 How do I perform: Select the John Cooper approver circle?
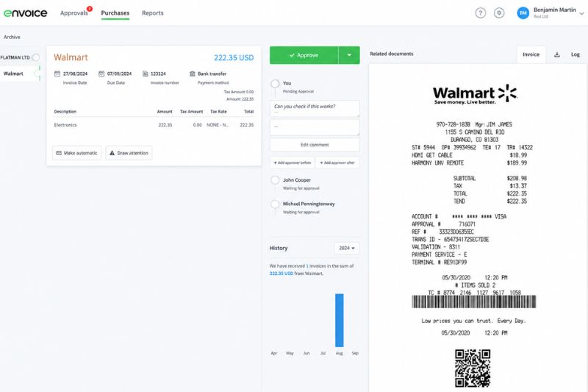(x=275, y=180)
